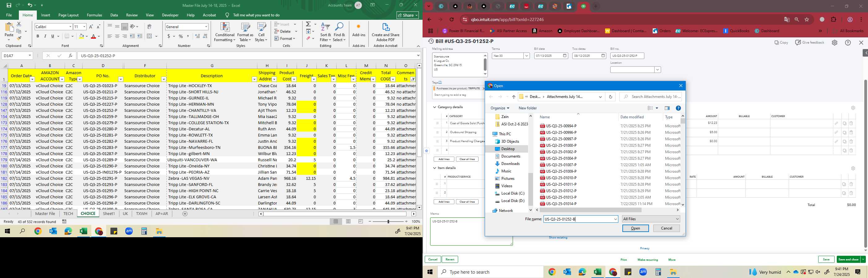Image resolution: width=868 pixels, height=278 pixels.
Task: Click Up-one-level arrow in Open dialog
Action: point(513,97)
